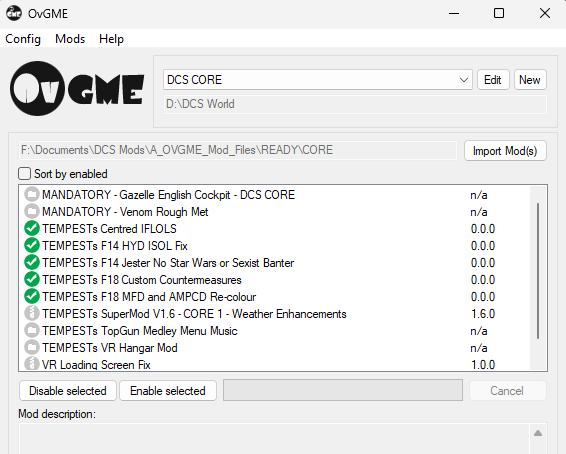Click green check icon of F14 HYD ISOL Fix
Image resolution: width=566 pixels, height=454 pixels.
click(32, 245)
